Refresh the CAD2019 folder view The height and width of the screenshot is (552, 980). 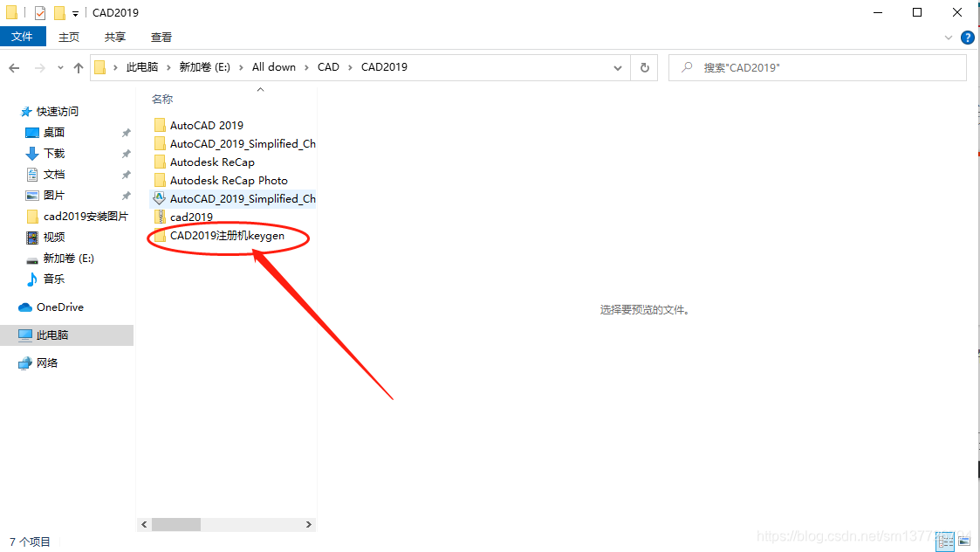point(644,67)
